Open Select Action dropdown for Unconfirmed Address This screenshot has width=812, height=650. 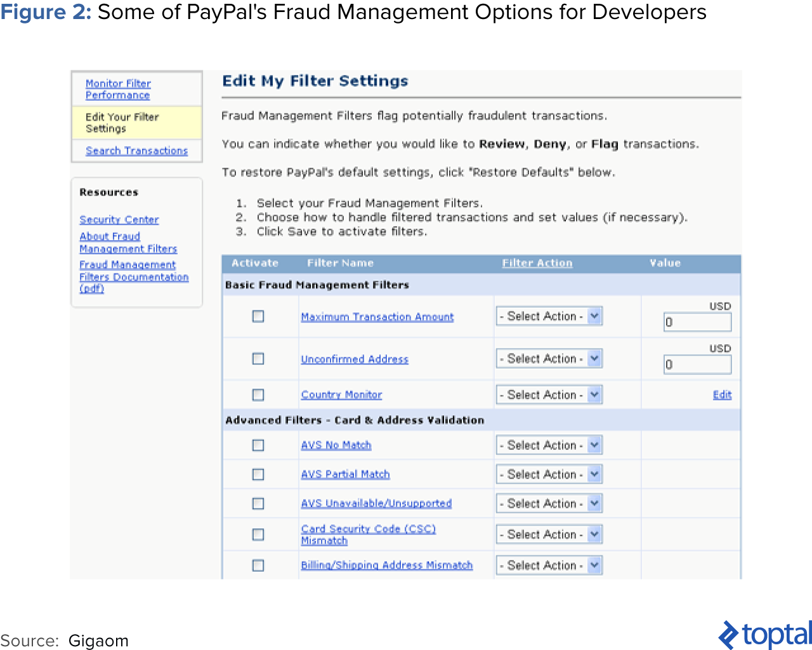(549, 359)
